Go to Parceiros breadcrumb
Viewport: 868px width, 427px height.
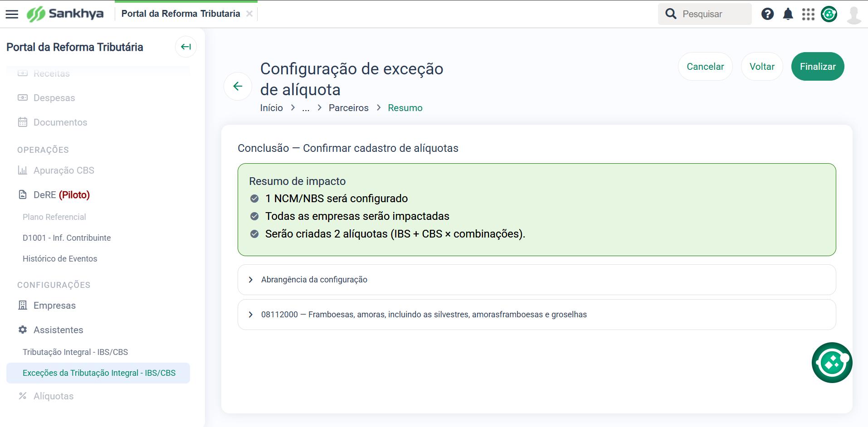pyautogui.click(x=349, y=108)
